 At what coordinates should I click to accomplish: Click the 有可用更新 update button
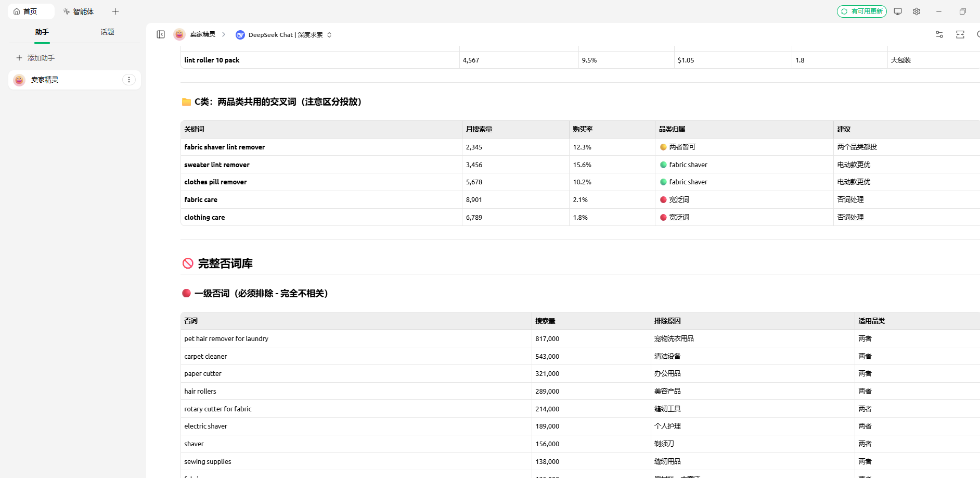[x=861, y=11]
